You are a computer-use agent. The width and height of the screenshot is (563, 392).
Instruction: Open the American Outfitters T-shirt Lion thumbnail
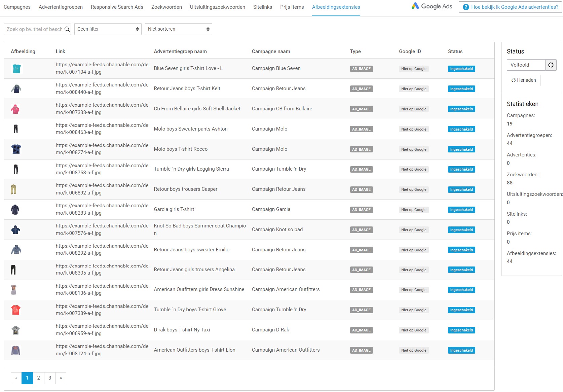pyautogui.click(x=15, y=350)
